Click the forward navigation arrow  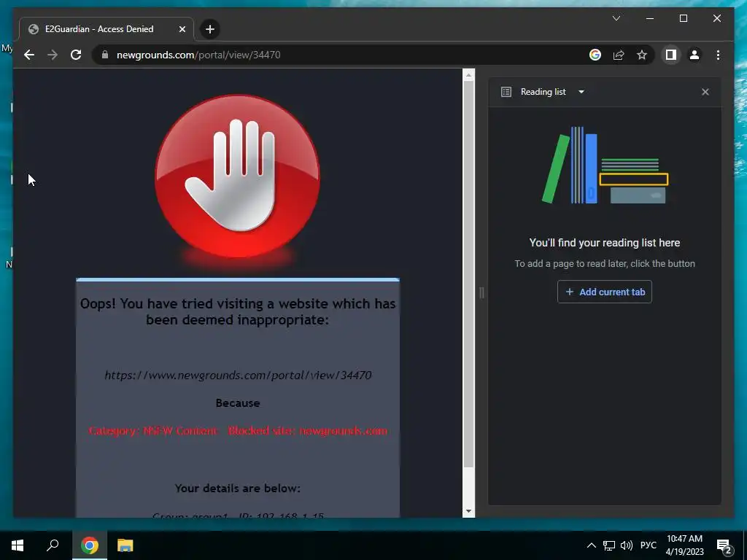[53, 55]
